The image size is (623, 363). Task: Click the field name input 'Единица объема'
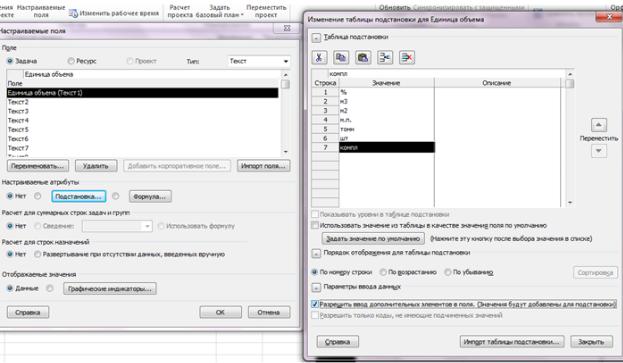coord(152,74)
